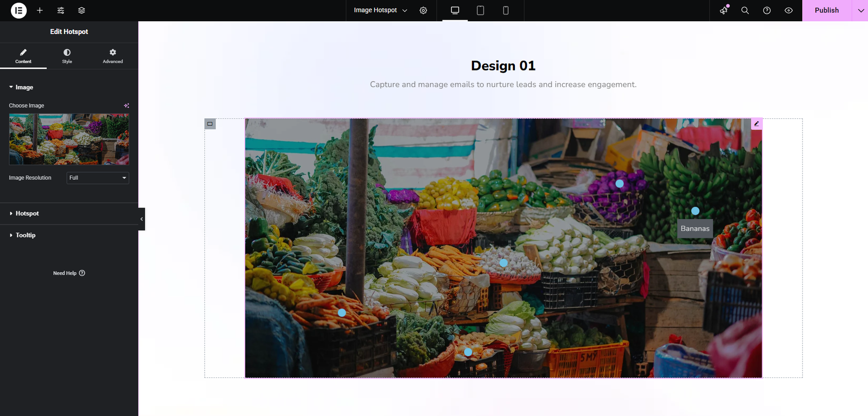
Task: Switch to desktop preview mode
Action: point(455,10)
